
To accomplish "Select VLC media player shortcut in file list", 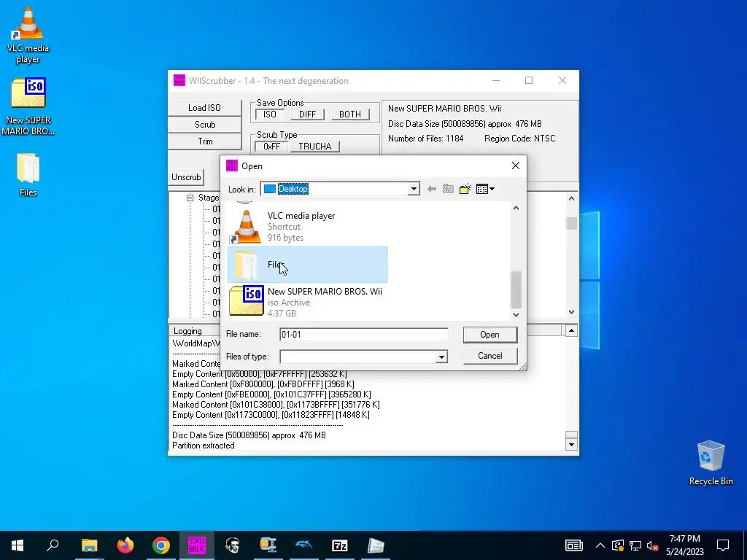I will pos(307,227).
